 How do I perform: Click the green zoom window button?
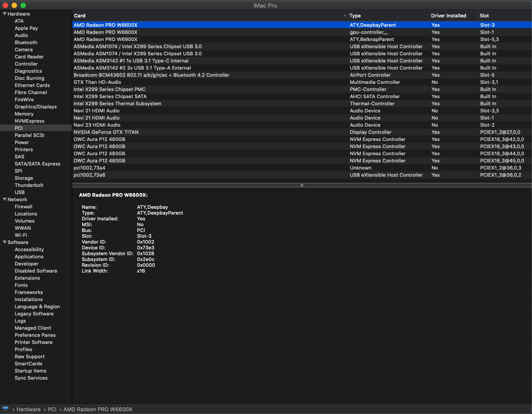coord(23,5)
